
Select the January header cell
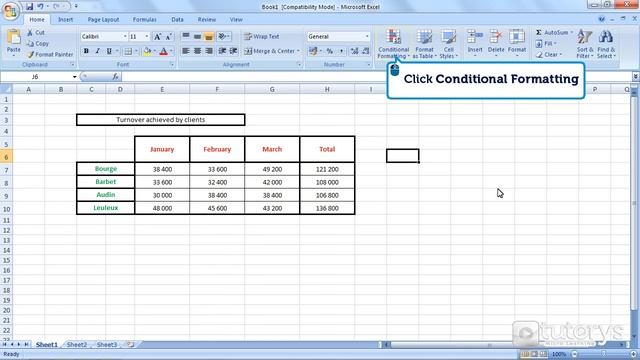[x=162, y=149]
